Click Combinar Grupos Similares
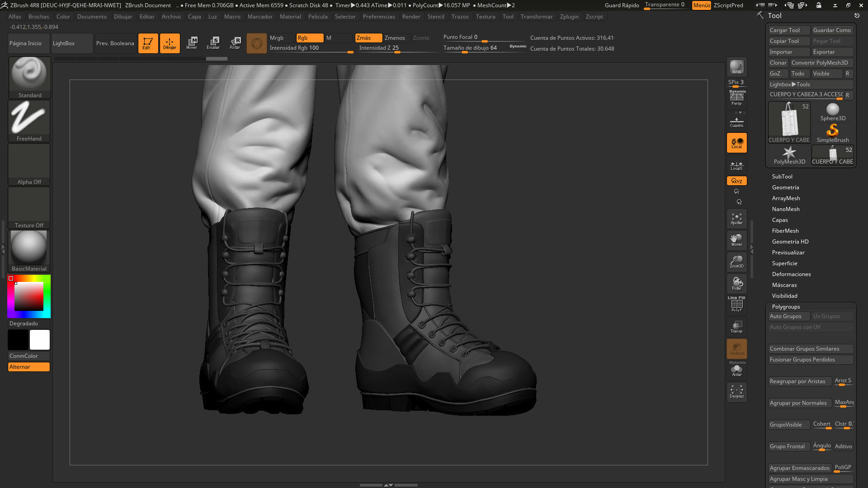Viewport: 868px width, 488px height. (811, 349)
